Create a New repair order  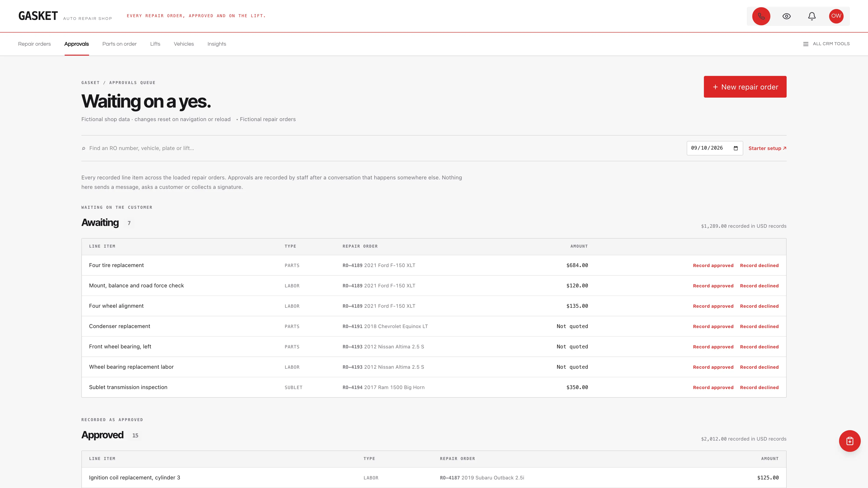tap(745, 87)
